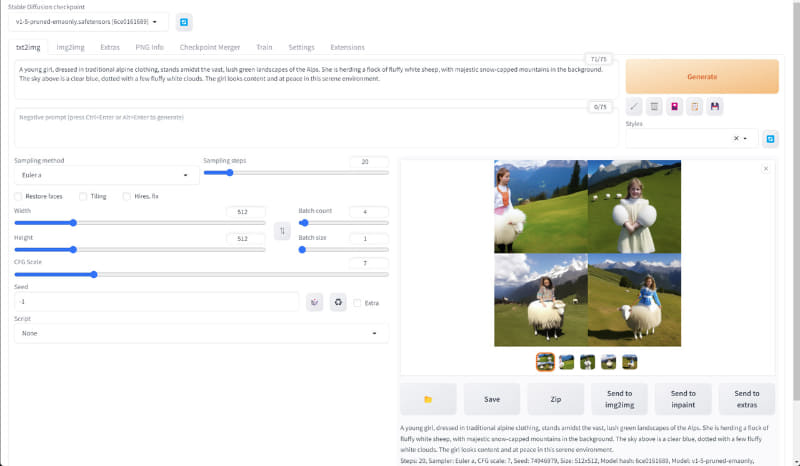Switch to the PNG Info tab

[x=149, y=47]
